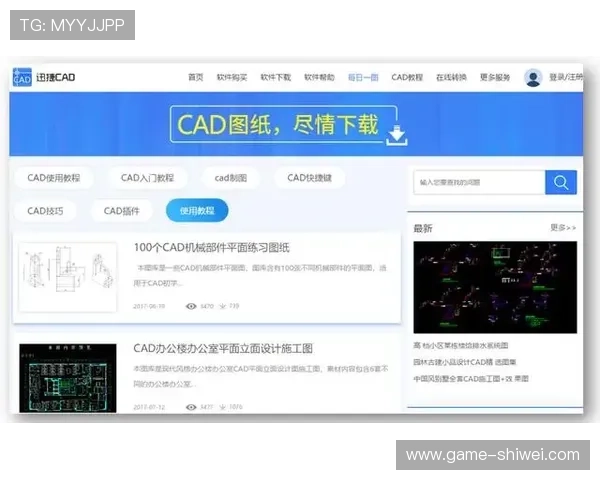This screenshot has width=600, height=480.
Task: Open the 中国风别墅全套CAD施工图 link
Action: tap(471, 379)
